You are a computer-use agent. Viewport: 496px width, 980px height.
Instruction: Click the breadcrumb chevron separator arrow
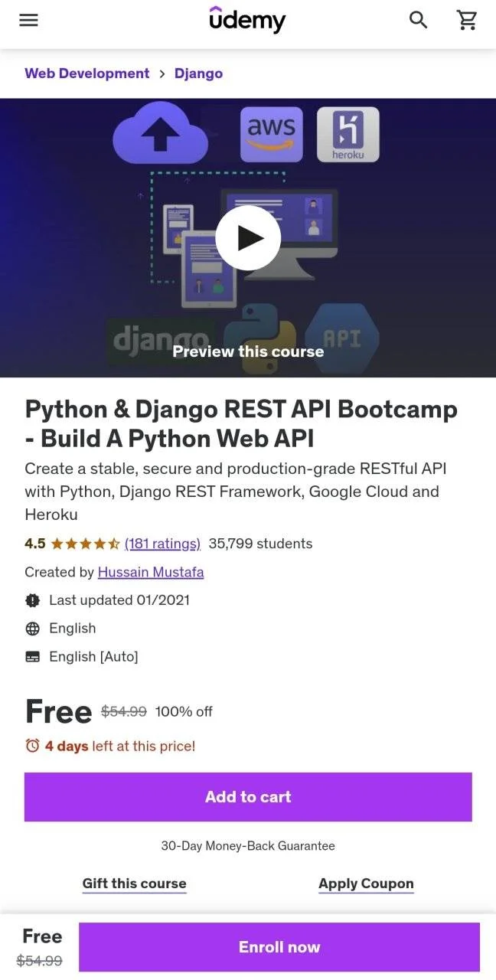point(162,74)
